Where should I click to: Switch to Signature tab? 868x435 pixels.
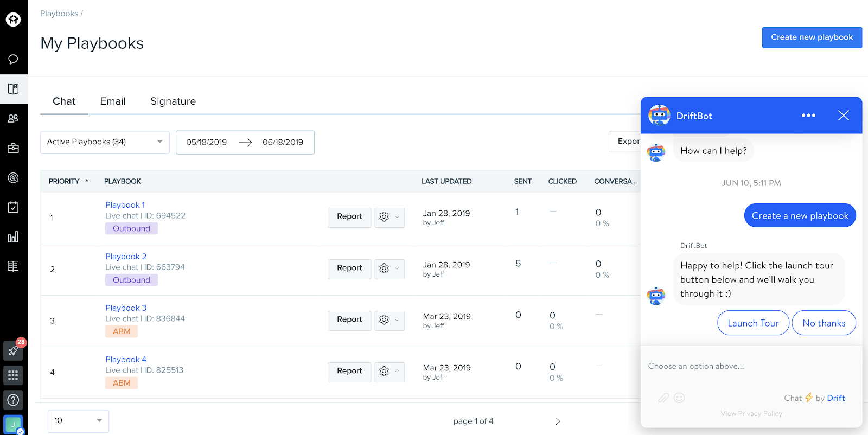[x=173, y=101]
